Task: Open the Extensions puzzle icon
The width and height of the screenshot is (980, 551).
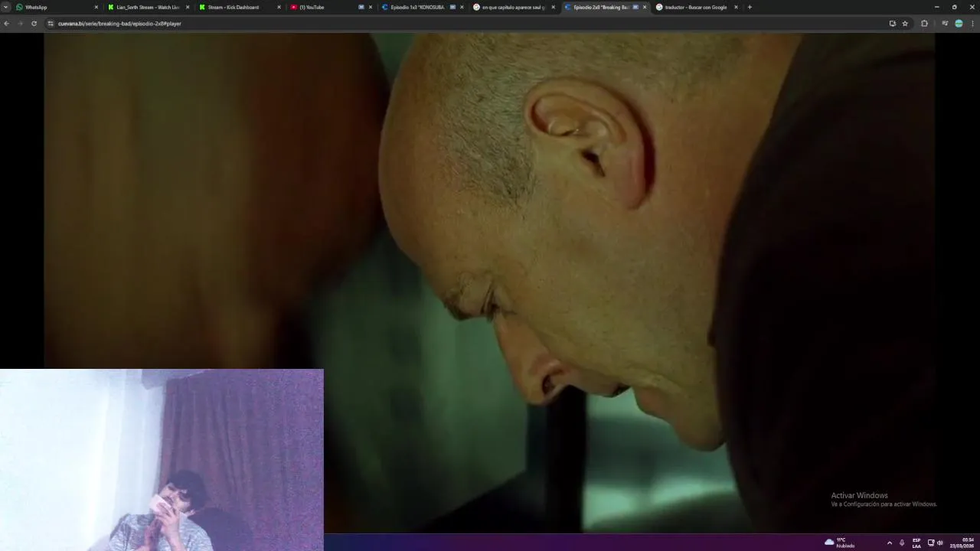Action: tap(924, 24)
